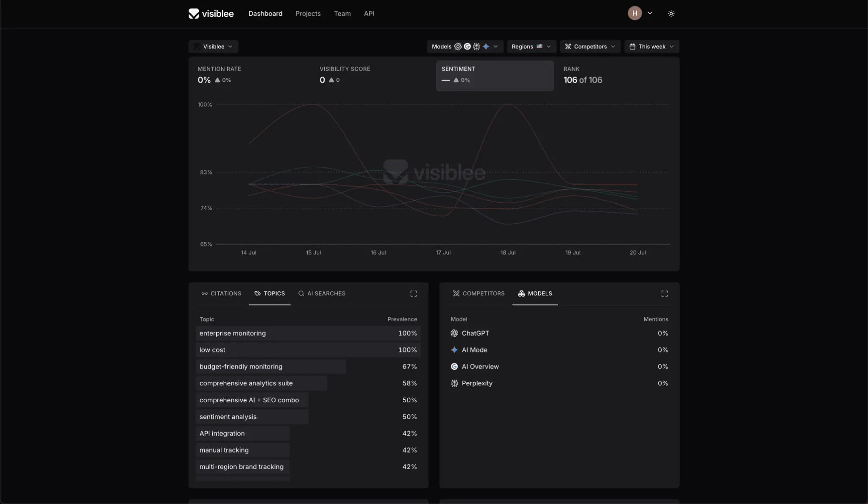Click the Perplexity icon in Models table

point(454,383)
